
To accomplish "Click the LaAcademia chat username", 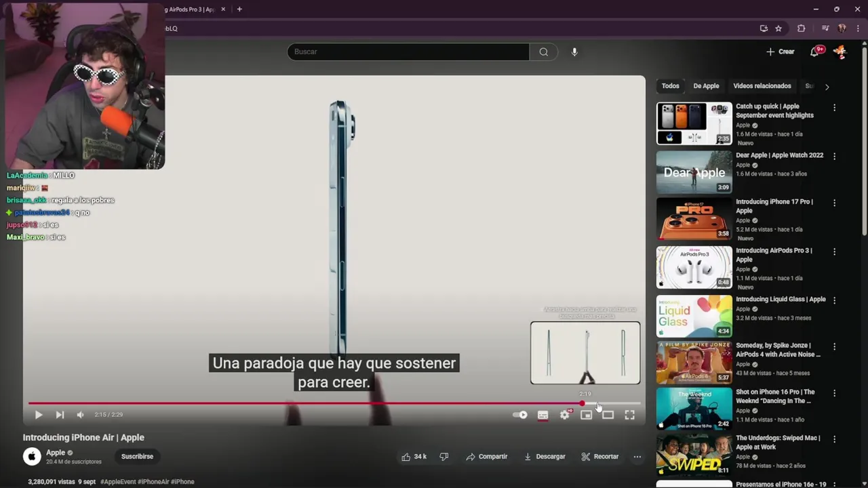I will 27,176.
